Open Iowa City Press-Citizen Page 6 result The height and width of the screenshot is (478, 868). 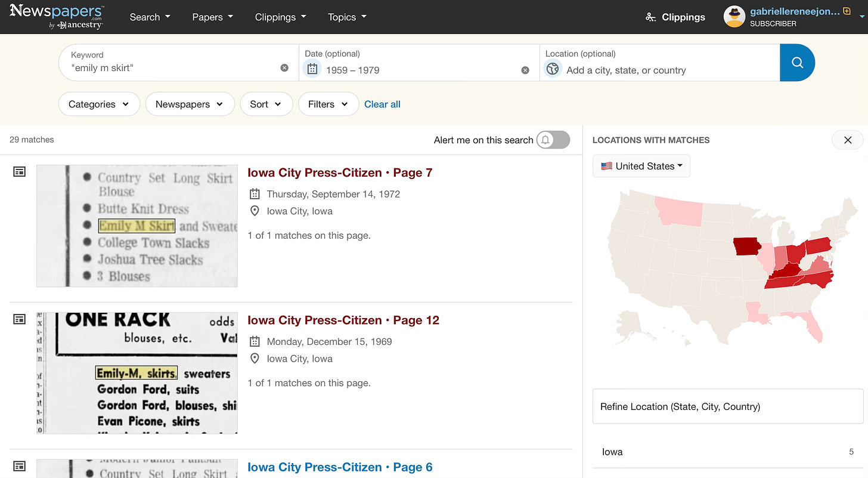pos(340,467)
